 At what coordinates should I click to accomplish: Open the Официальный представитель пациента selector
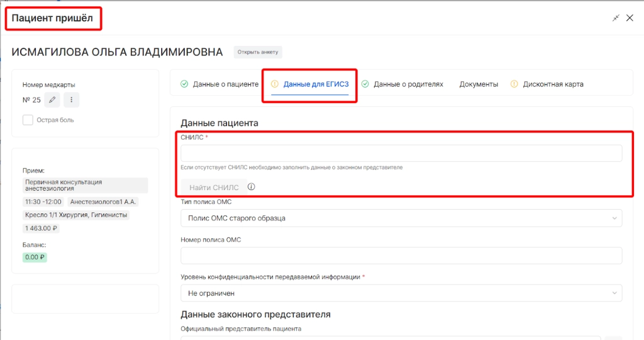coord(390,337)
